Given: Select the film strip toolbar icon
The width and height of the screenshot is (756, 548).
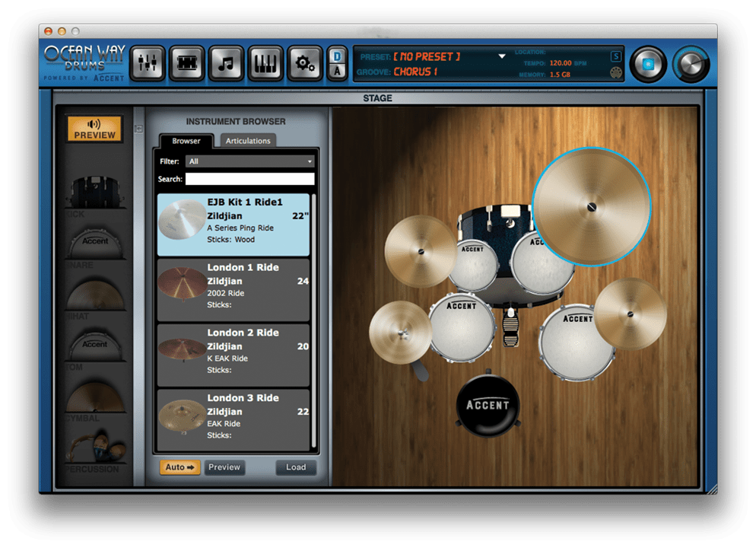Looking at the screenshot, I should point(186,62).
